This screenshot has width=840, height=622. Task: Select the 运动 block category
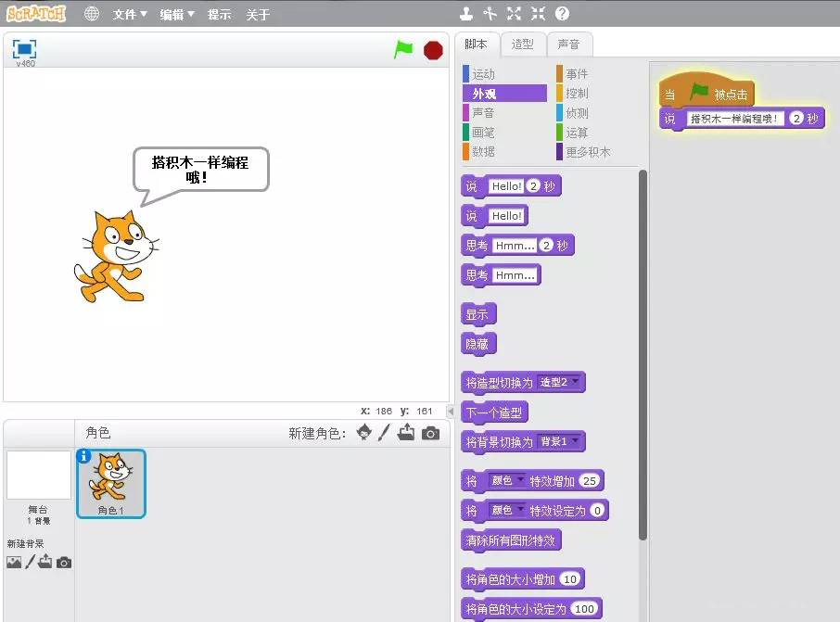pos(484,74)
